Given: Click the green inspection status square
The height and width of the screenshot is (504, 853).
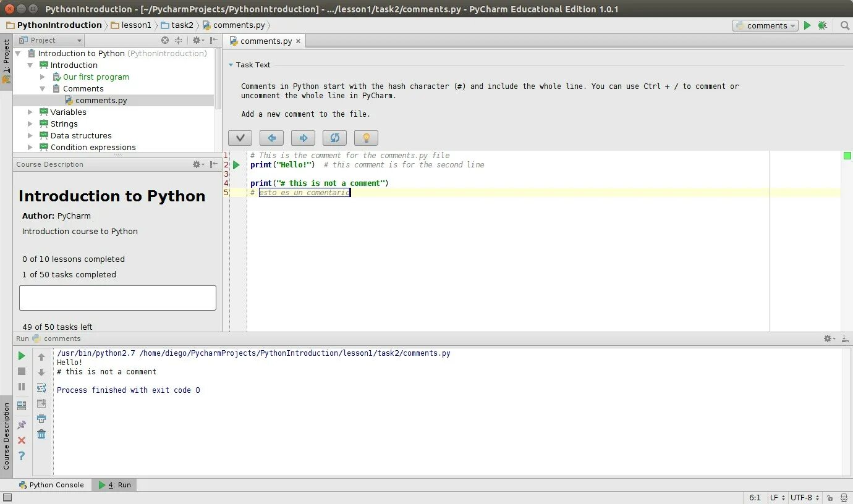Looking at the screenshot, I should [x=847, y=156].
